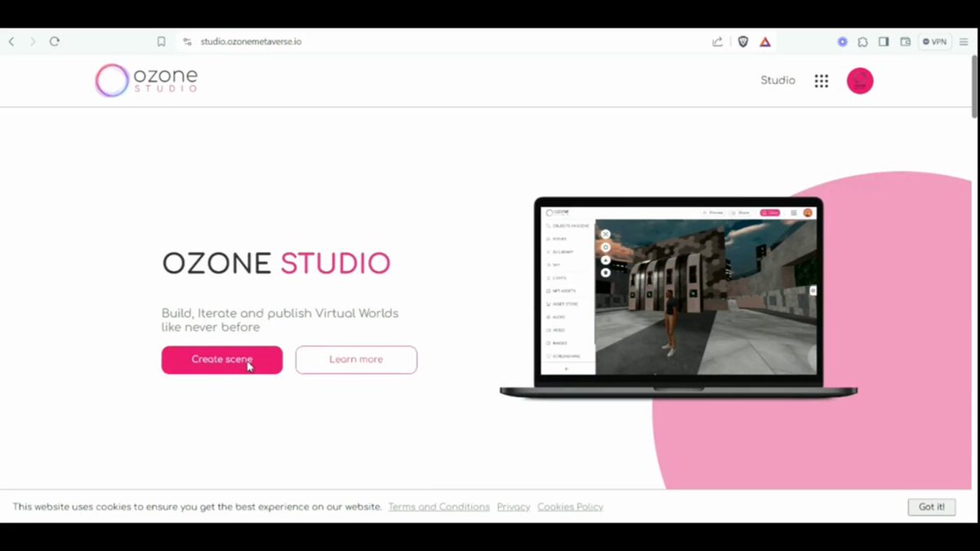The image size is (980, 551).
Task: Open the nine-dot apps grid menu
Action: pos(822,81)
